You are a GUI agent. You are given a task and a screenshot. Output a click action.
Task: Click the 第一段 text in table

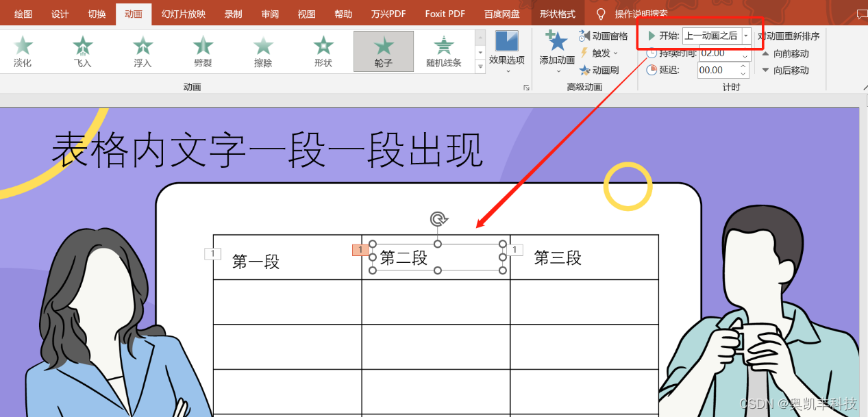click(256, 262)
